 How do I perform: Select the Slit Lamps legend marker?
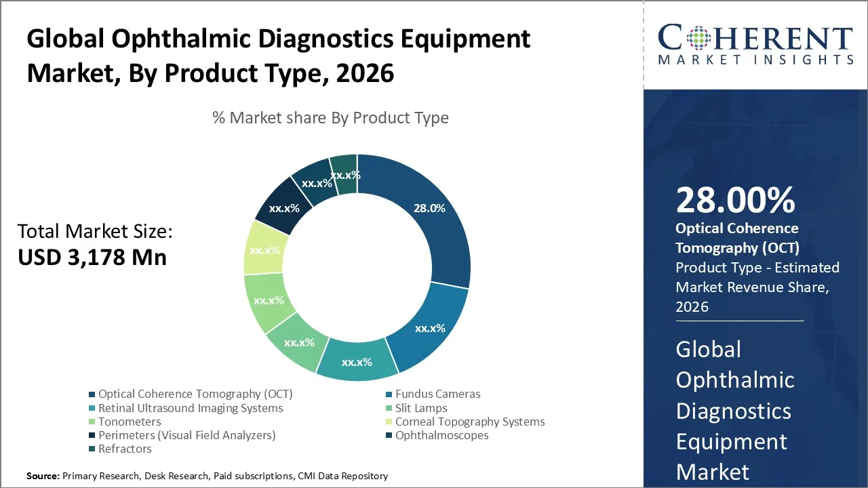pos(389,407)
